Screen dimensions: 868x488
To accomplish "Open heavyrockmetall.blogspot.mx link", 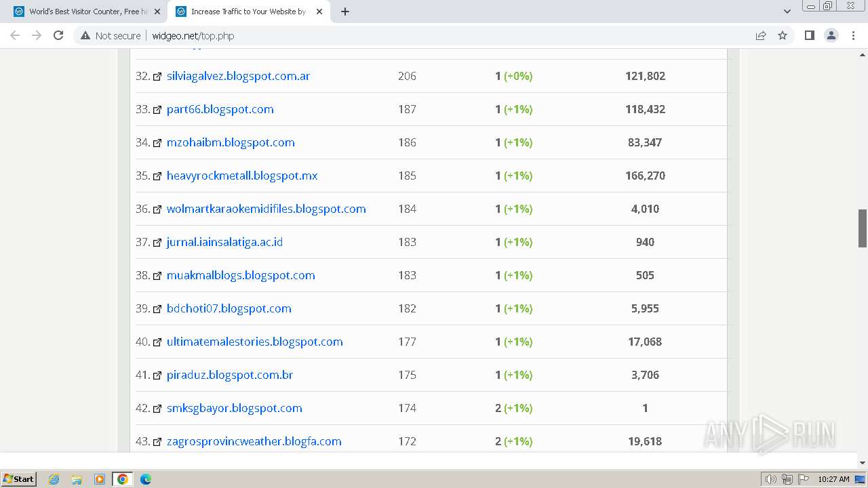I will pos(242,176).
